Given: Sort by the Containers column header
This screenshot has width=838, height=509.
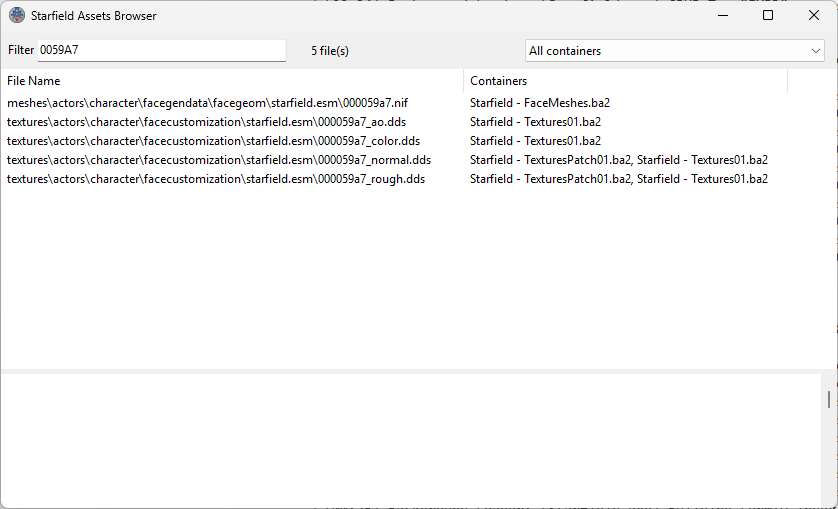Looking at the screenshot, I should (x=498, y=81).
